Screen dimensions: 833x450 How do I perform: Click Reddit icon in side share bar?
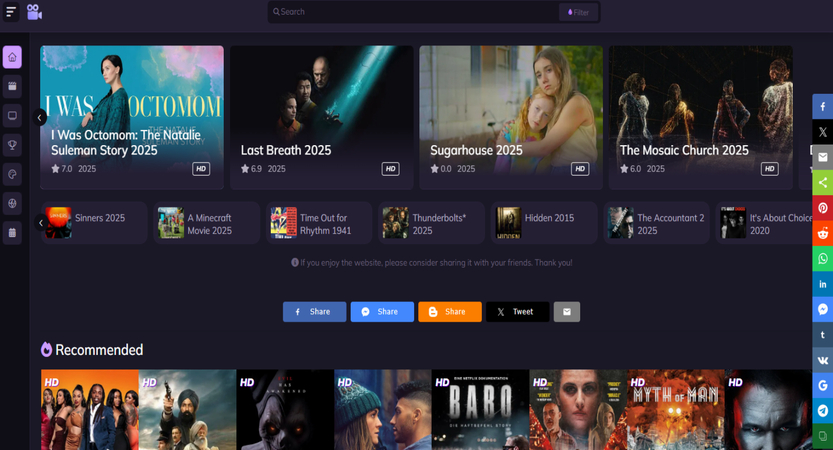[822, 233]
